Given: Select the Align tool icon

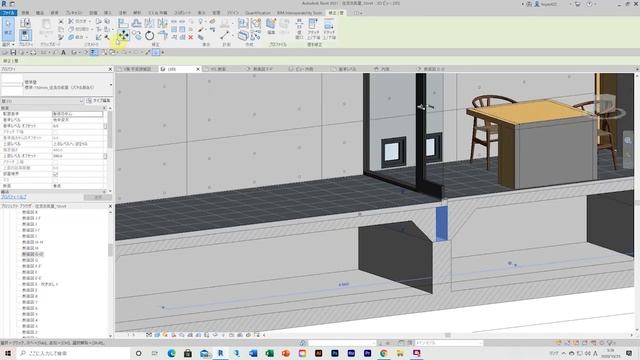Looking at the screenshot, I should tap(123, 24).
